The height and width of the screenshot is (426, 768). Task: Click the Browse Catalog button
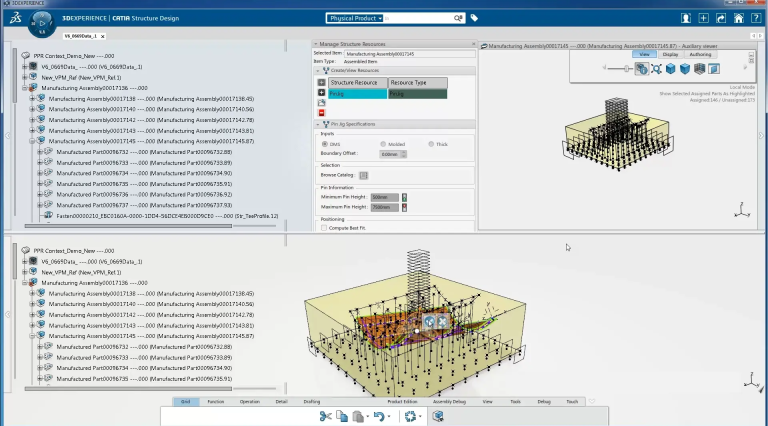[363, 175]
